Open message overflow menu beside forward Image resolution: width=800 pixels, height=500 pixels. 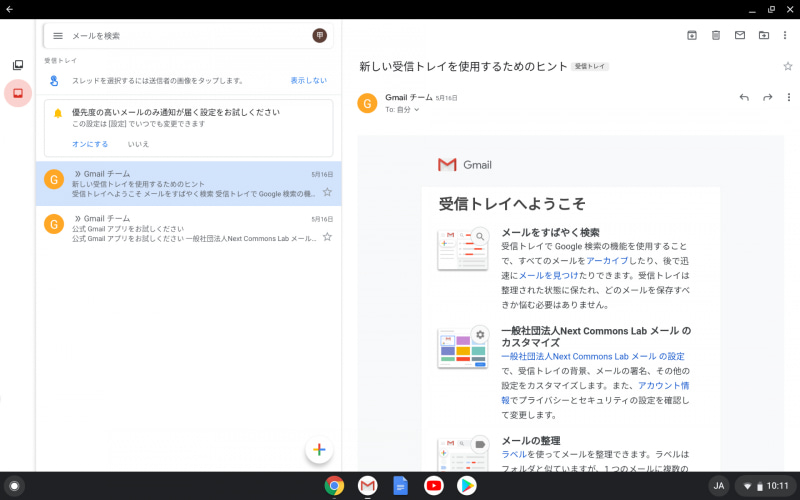[x=788, y=97]
